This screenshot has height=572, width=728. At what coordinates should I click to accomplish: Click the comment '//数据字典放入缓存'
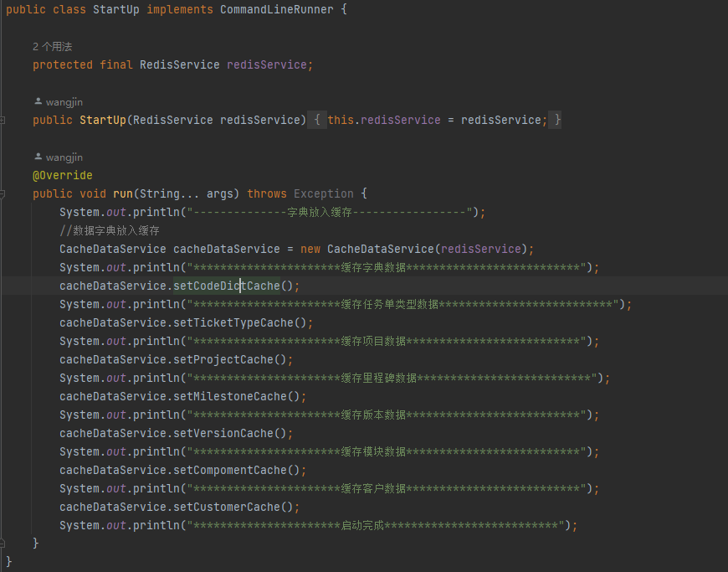(x=110, y=230)
